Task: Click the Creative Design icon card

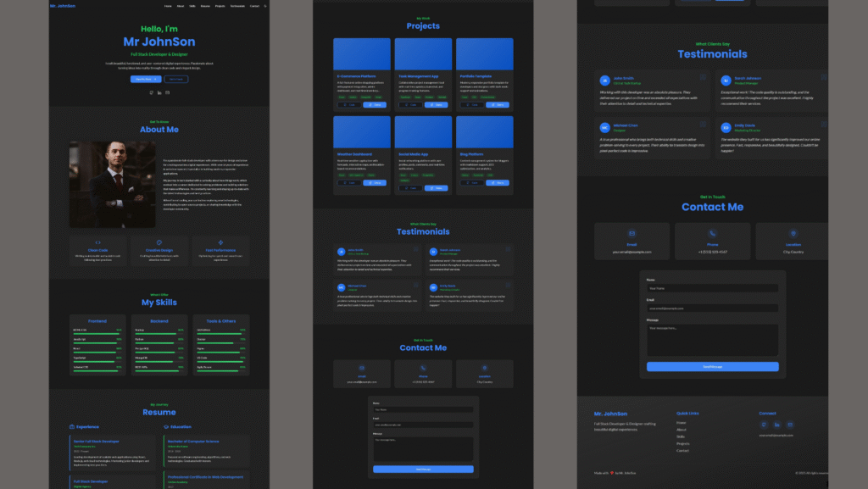Action: [x=159, y=242]
